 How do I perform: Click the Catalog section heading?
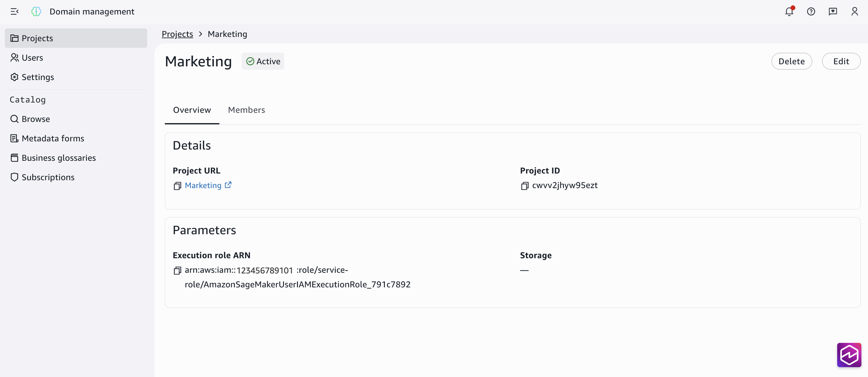pyautogui.click(x=28, y=100)
